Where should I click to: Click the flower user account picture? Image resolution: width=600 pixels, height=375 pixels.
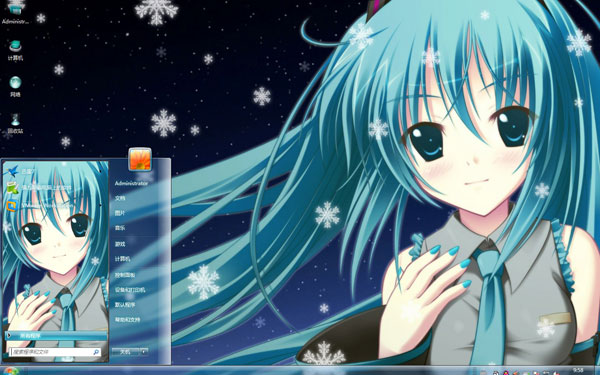pos(140,159)
